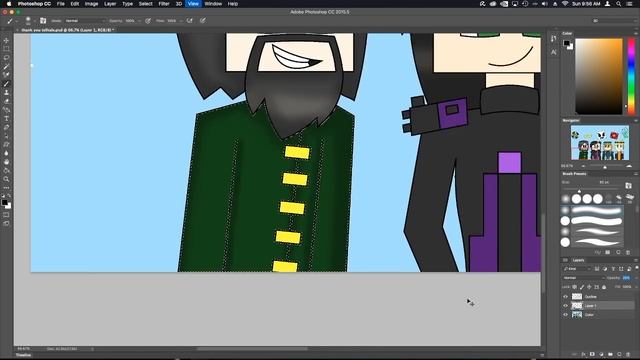The width and height of the screenshot is (640, 360).
Task: Toggle pressure for opacity icon
Action: pyautogui.click(x=148, y=20)
